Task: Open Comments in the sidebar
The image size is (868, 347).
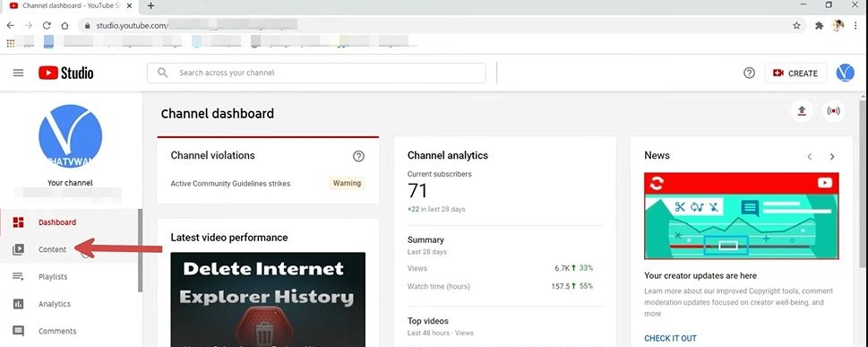Action: 69,331
